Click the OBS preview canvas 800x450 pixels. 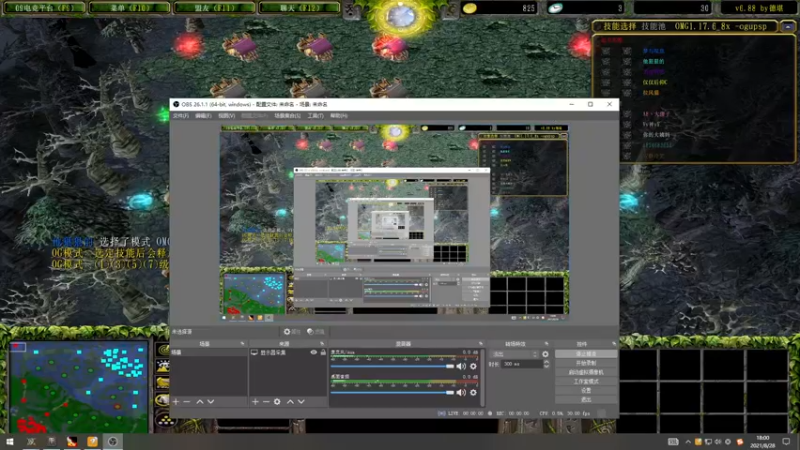394,222
